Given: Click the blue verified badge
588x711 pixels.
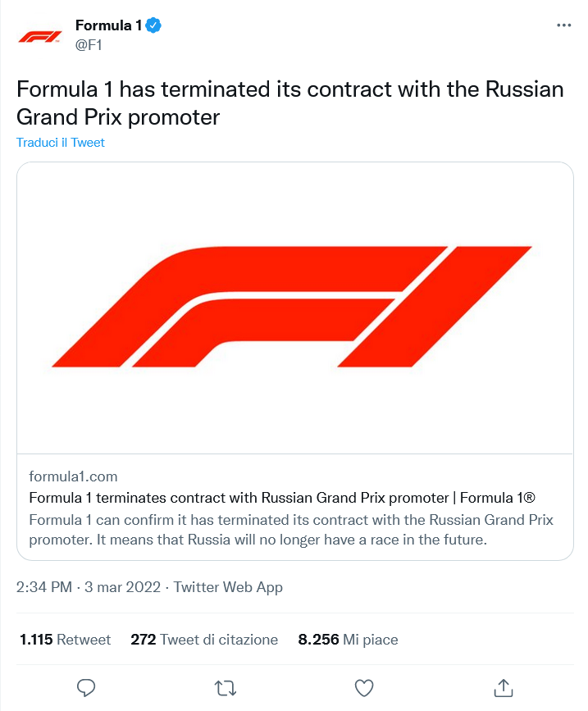Looking at the screenshot, I should (x=153, y=25).
